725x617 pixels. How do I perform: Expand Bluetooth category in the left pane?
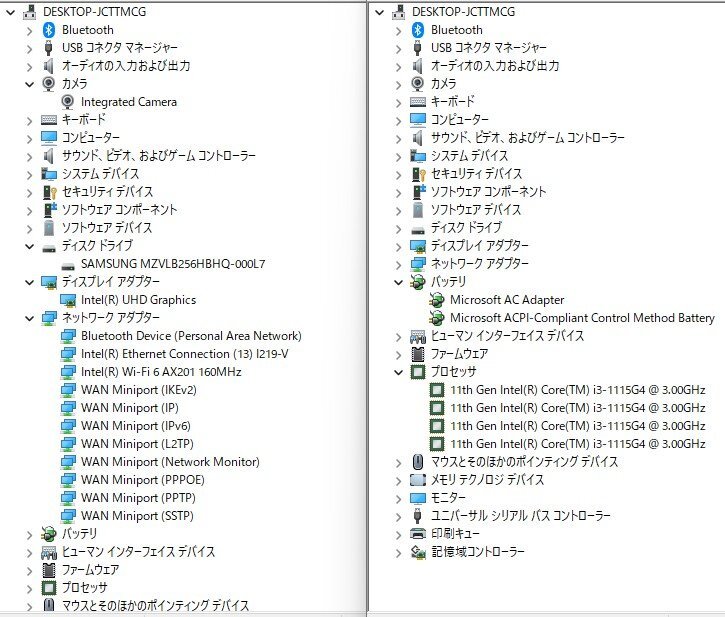(30, 31)
